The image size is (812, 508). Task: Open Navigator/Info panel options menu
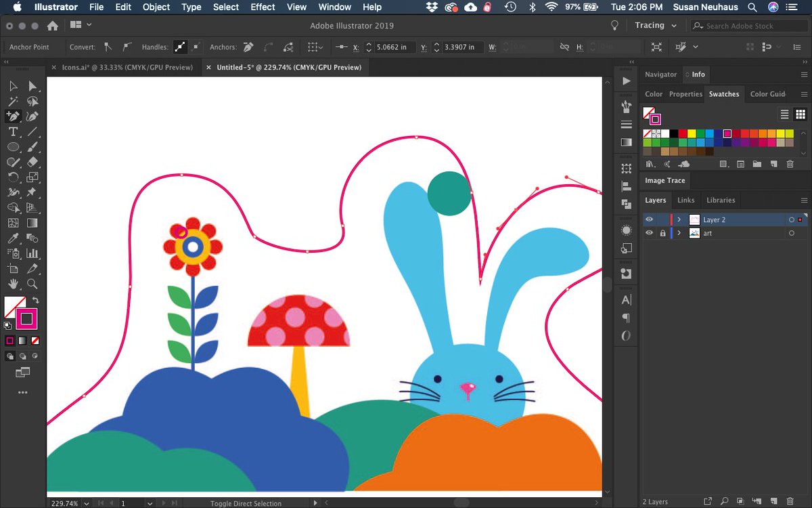(x=804, y=75)
